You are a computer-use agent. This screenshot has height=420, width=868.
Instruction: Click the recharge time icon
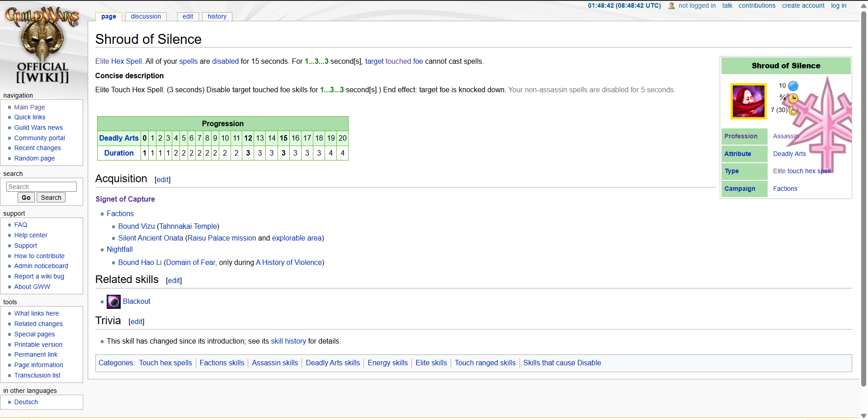click(x=793, y=110)
